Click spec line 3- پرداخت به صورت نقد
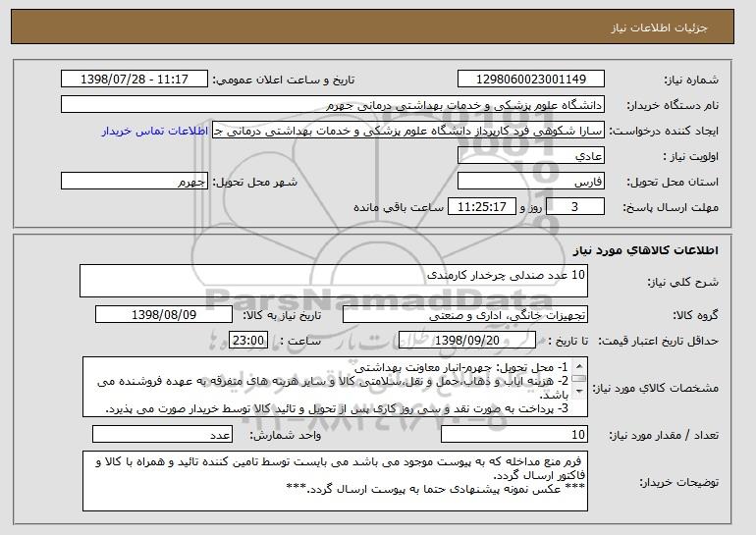 337,408
